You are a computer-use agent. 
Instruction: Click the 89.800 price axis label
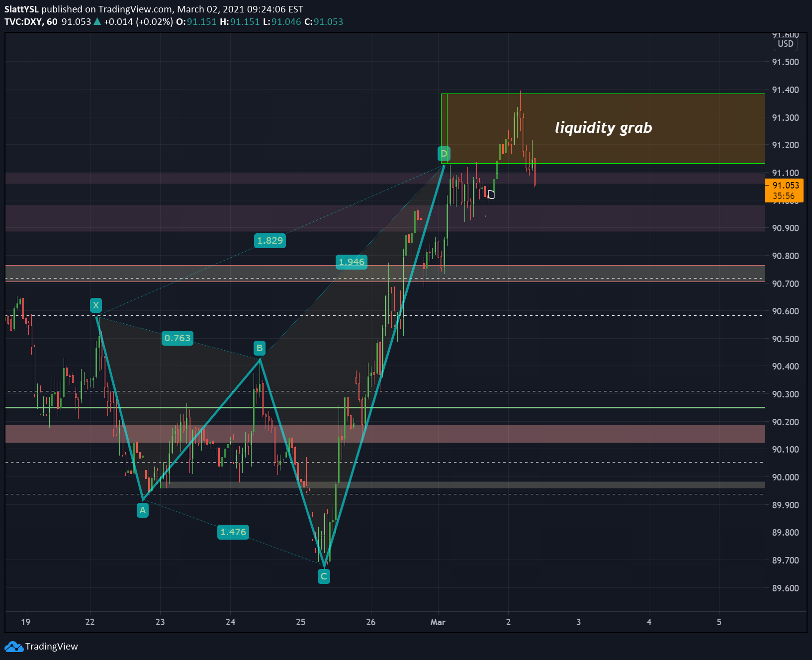(x=785, y=533)
